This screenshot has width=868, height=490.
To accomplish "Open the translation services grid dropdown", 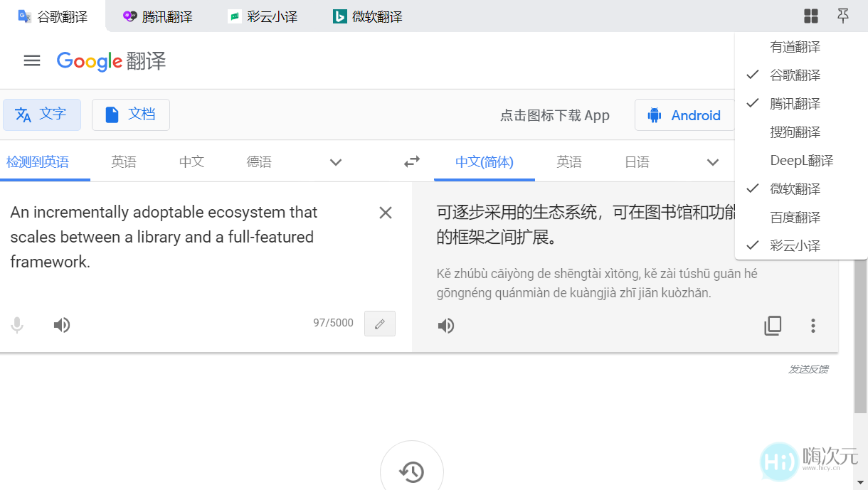I will [810, 16].
